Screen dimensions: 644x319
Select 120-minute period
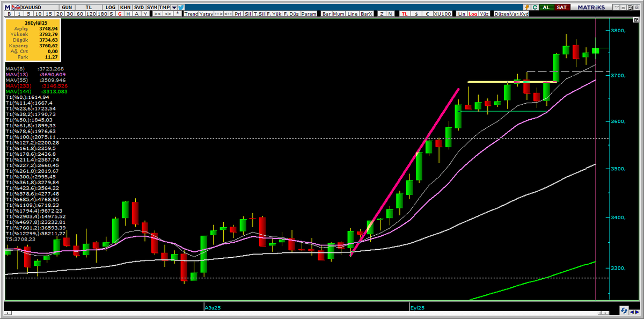point(91,14)
